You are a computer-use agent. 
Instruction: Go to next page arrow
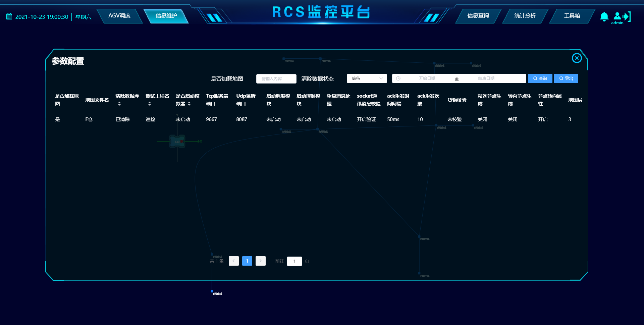(x=260, y=261)
